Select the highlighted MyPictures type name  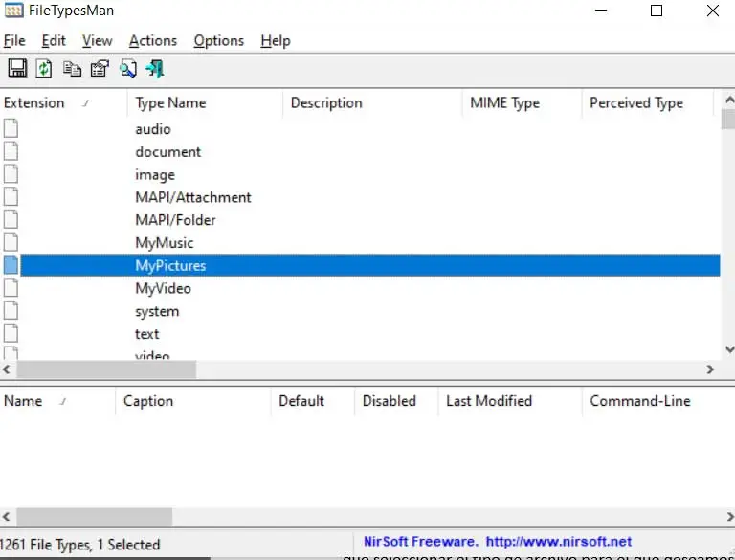[x=170, y=265]
